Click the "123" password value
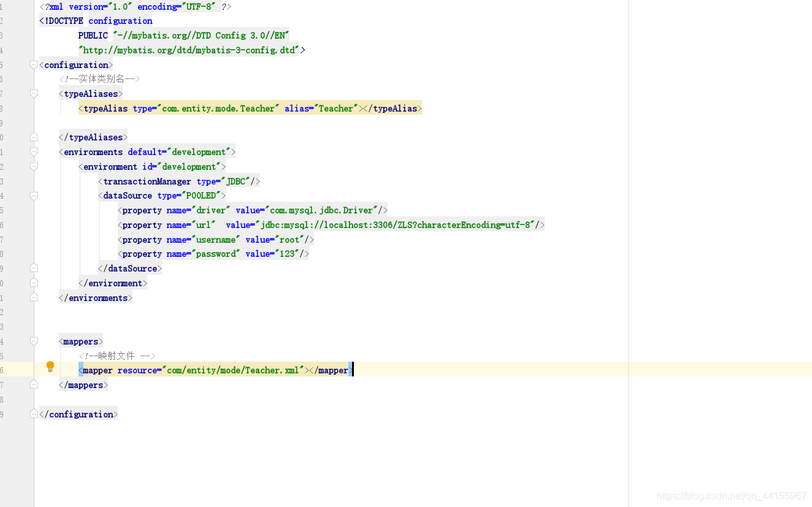Screen dimensions: 812x507 point(287,254)
